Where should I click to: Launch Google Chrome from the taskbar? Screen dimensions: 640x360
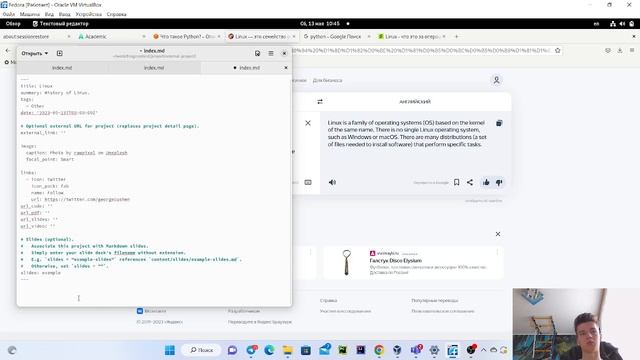379,350
